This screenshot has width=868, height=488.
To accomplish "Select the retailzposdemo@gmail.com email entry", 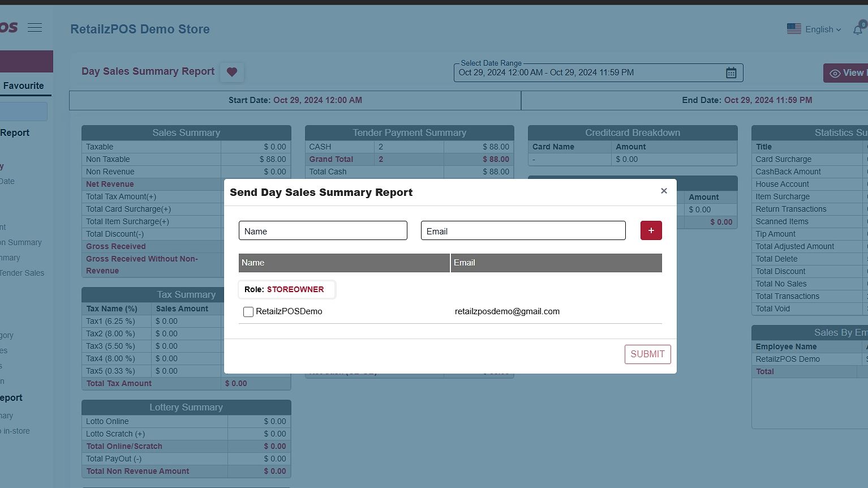I will [x=507, y=311].
